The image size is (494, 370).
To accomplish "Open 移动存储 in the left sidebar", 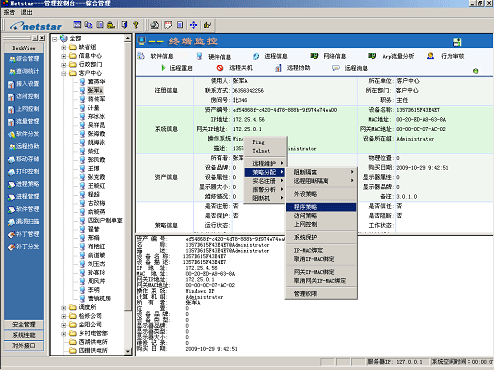I will click(x=24, y=159).
